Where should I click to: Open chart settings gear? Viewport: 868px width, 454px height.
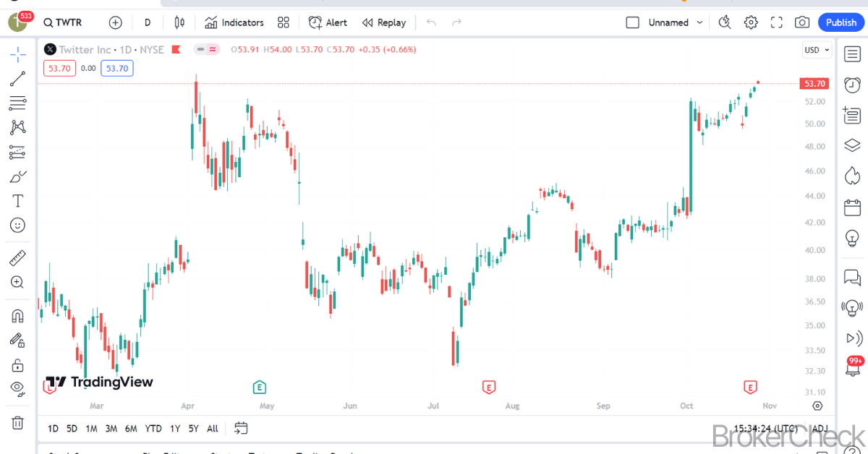tap(751, 22)
